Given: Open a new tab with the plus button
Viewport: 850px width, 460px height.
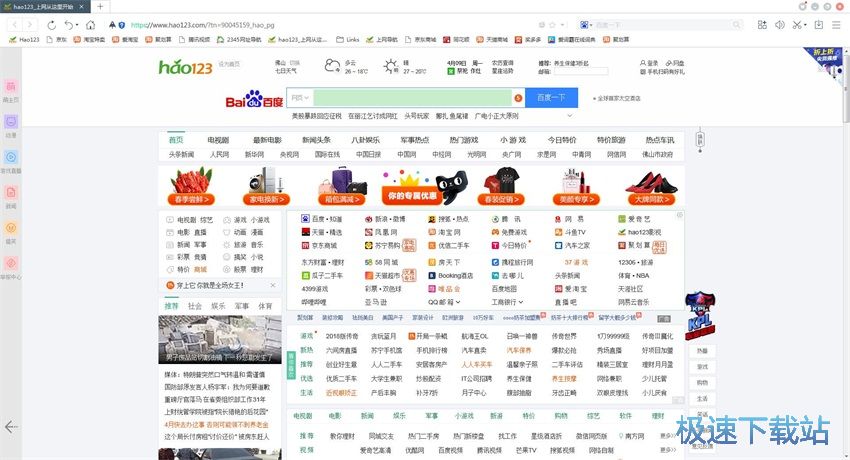Looking at the screenshot, I should click(x=100, y=7).
